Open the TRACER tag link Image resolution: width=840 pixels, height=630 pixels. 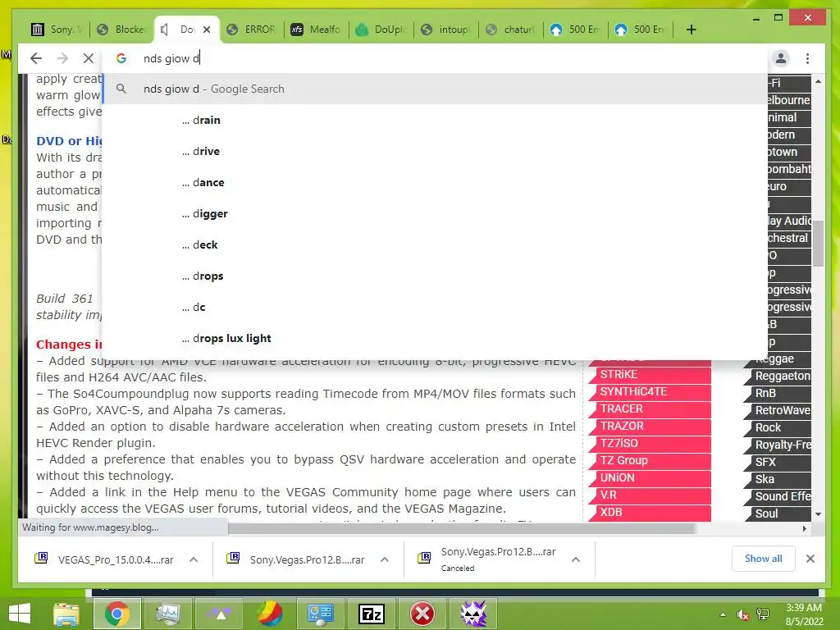click(650, 409)
